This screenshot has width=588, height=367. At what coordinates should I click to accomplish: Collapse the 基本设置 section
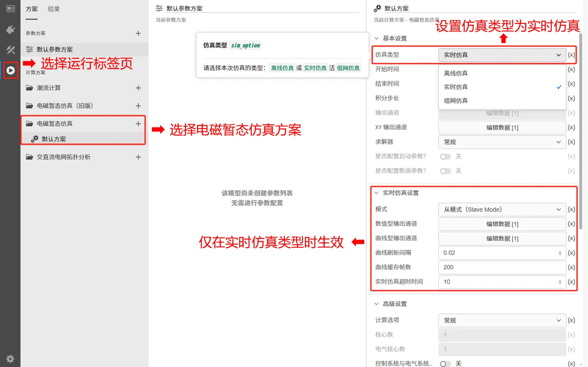[x=377, y=38]
